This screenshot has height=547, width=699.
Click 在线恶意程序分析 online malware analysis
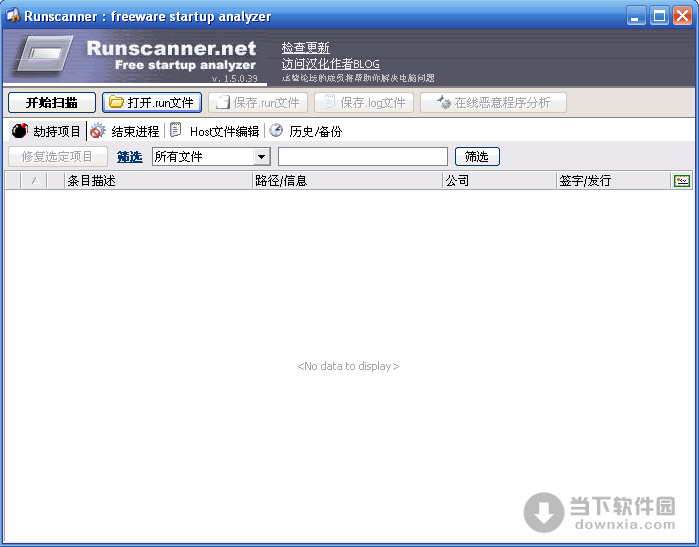tap(493, 103)
